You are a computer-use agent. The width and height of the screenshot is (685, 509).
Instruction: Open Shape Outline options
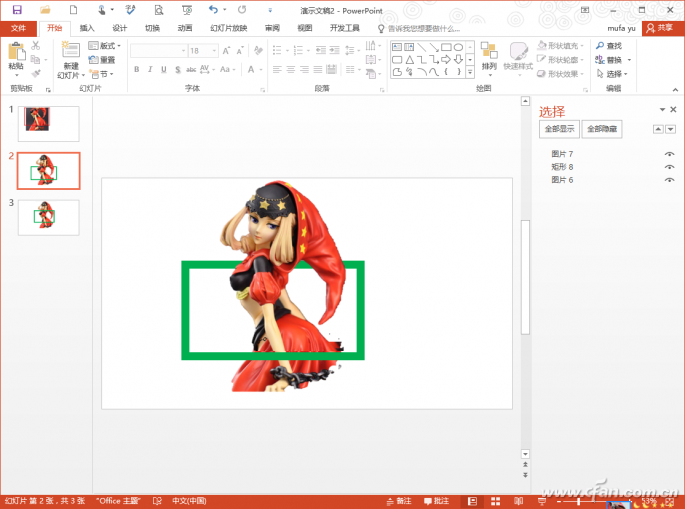[x=560, y=59]
